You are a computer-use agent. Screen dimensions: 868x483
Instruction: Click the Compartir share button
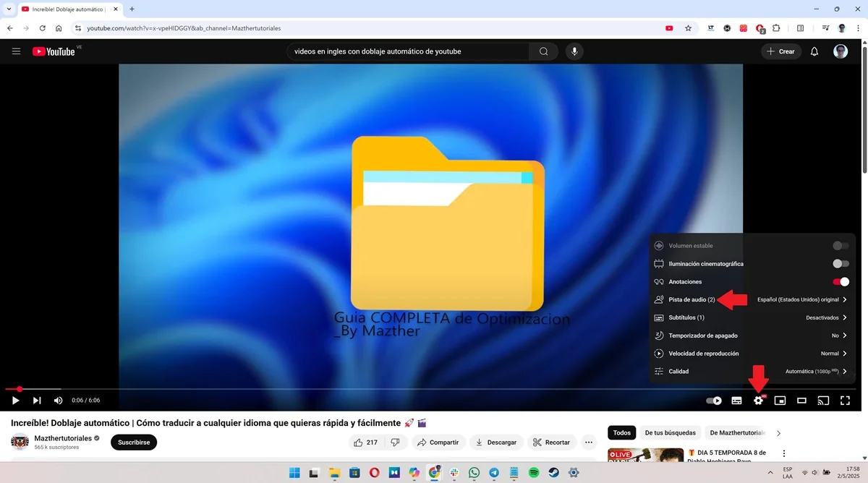[438, 443]
